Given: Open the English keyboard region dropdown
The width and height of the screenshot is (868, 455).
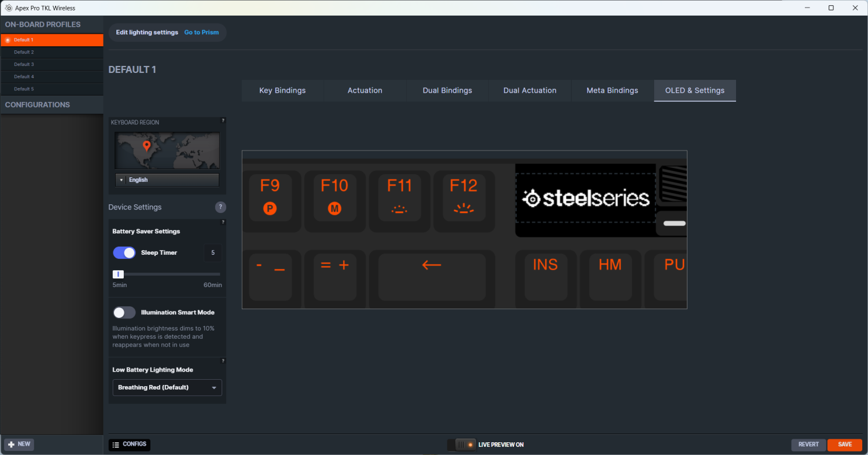Looking at the screenshot, I should tap(167, 180).
